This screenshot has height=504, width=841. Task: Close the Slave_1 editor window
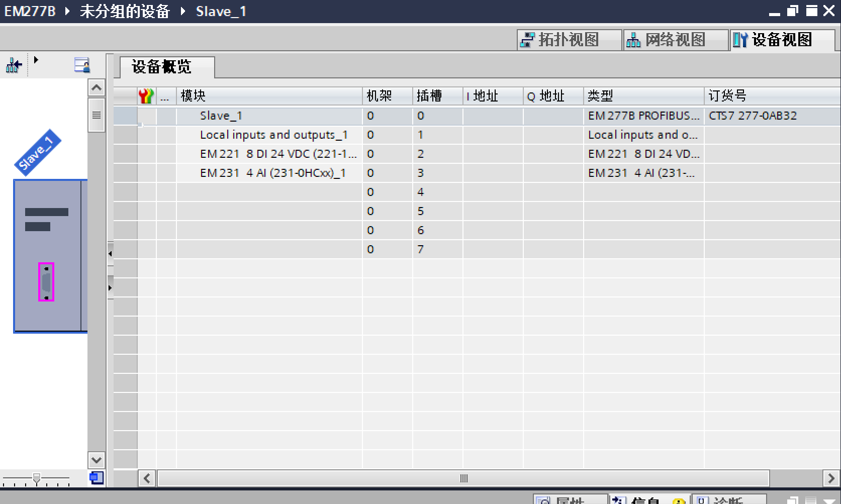829,11
